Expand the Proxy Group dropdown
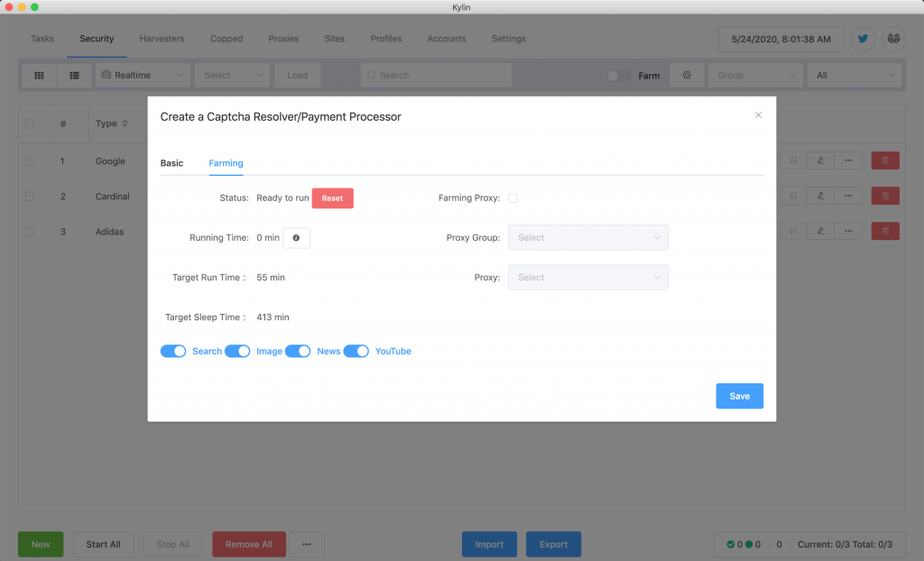This screenshot has height=561, width=924. 587,238
